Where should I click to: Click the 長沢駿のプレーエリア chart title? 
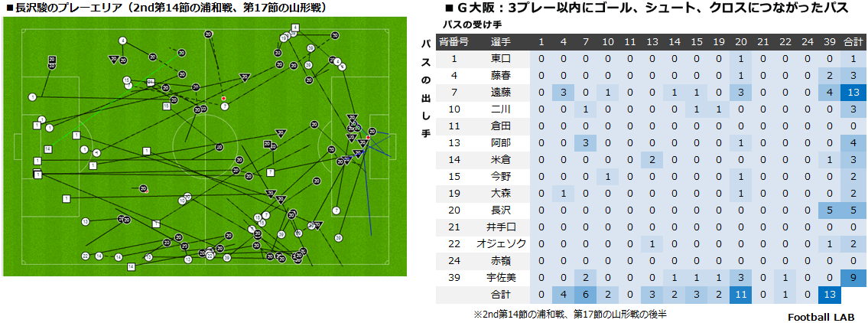tap(166, 8)
